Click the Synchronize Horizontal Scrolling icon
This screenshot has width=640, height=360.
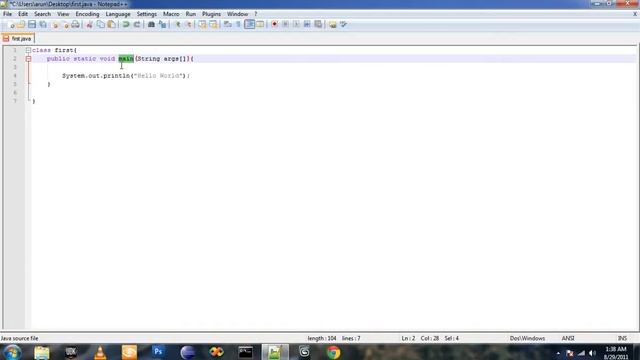tap(213, 24)
